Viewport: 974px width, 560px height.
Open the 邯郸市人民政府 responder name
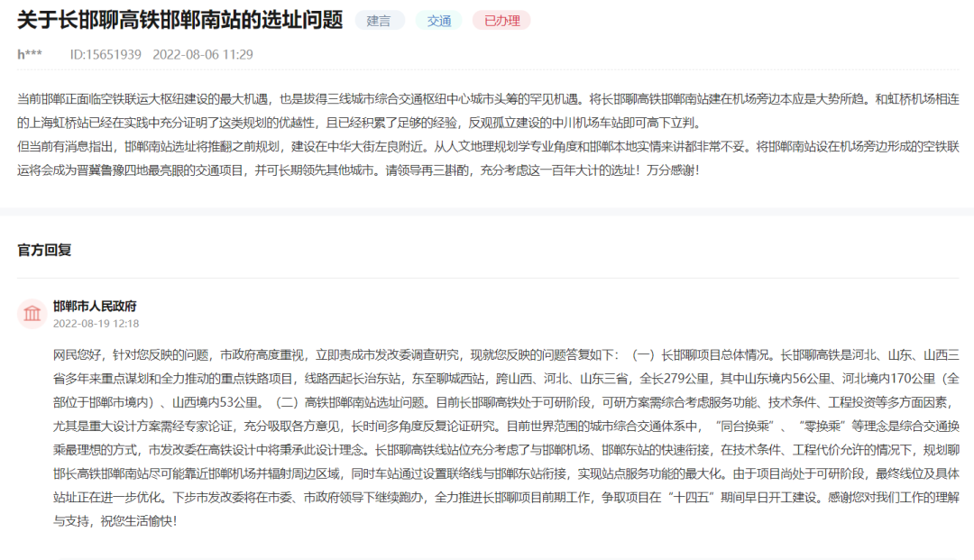pos(95,306)
